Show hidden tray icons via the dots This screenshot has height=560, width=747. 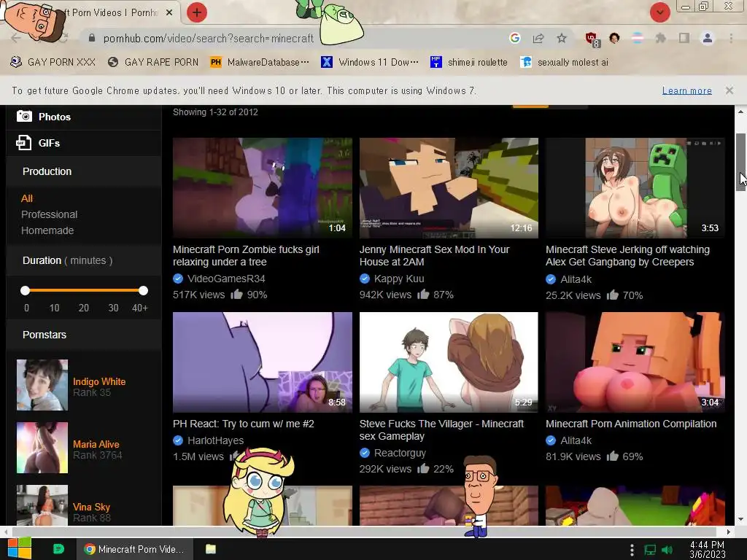tap(632, 550)
